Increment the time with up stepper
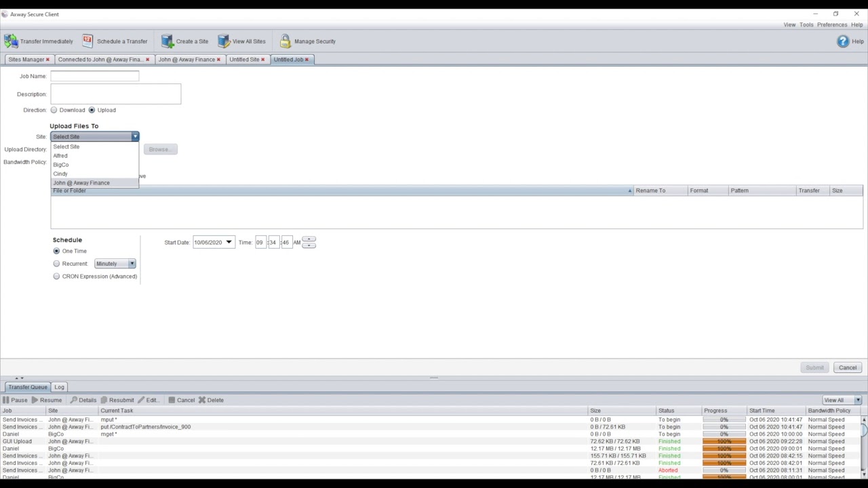This screenshot has width=868, height=488. (309, 239)
